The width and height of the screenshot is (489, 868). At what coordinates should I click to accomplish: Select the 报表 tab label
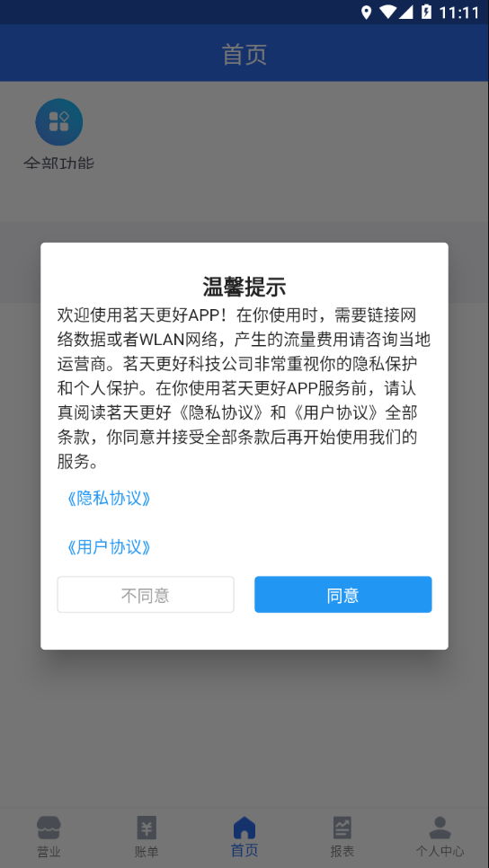coord(342,852)
